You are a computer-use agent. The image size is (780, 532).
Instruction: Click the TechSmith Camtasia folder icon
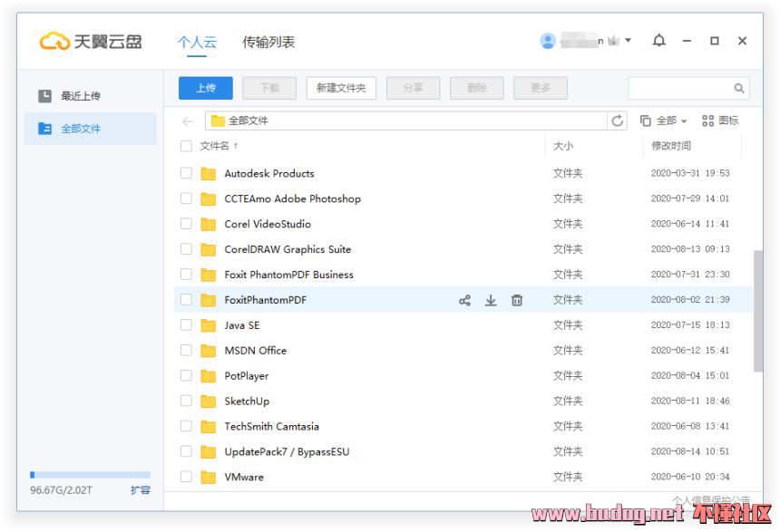(208, 427)
